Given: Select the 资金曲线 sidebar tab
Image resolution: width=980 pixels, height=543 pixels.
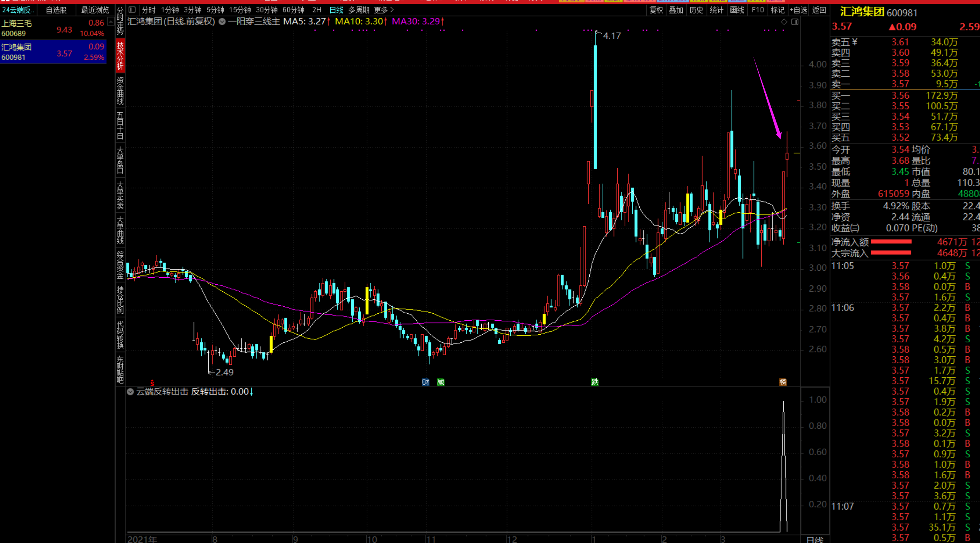Looking at the screenshot, I should click(x=120, y=91).
